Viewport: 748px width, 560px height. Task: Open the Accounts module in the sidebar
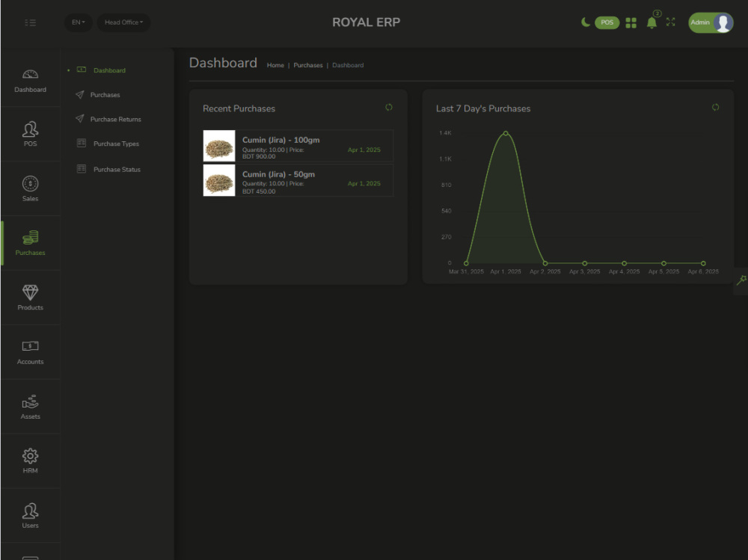click(30, 352)
